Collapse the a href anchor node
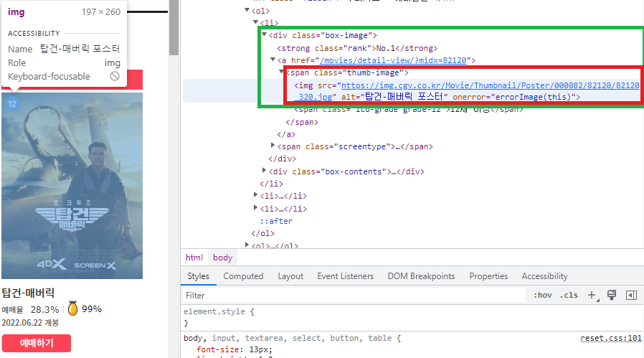This screenshot has width=644, height=358. 273,60
